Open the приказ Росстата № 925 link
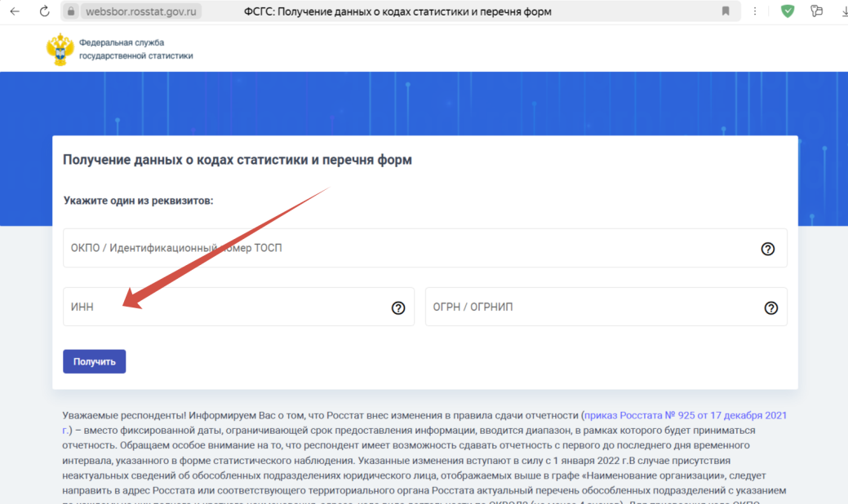This screenshot has height=504, width=848. 686,416
